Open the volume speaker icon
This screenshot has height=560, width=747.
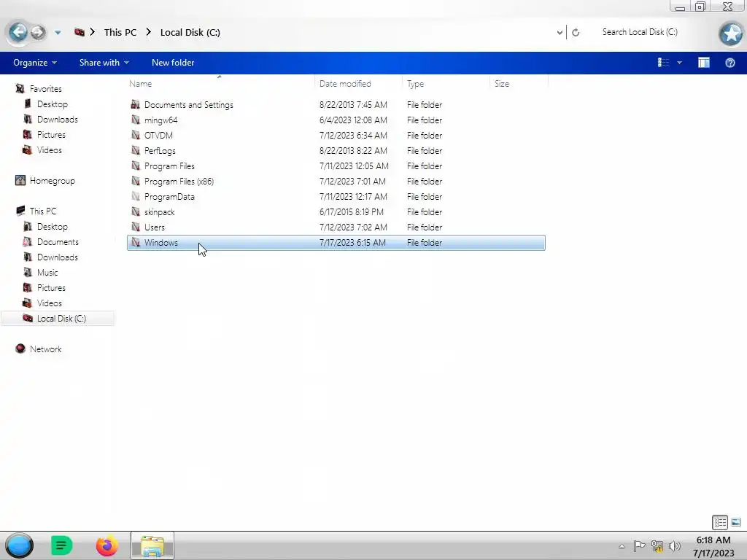pyautogui.click(x=675, y=545)
